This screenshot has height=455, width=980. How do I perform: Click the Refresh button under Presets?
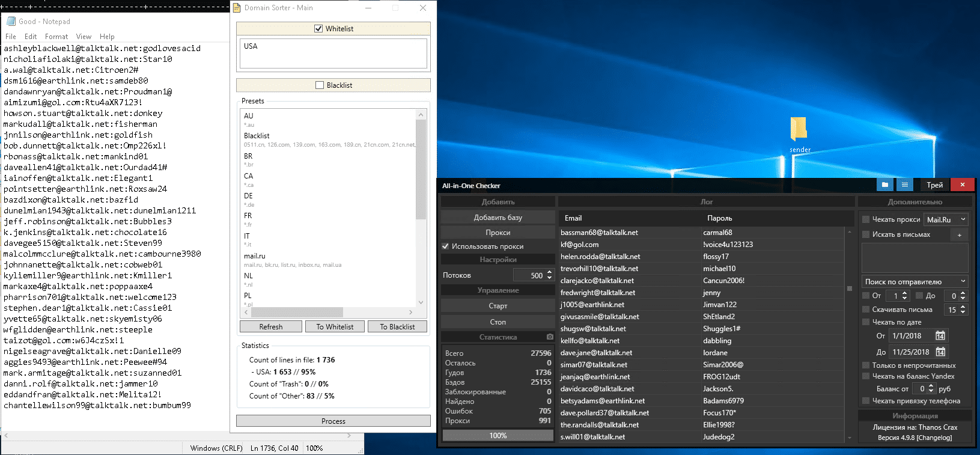(x=270, y=326)
